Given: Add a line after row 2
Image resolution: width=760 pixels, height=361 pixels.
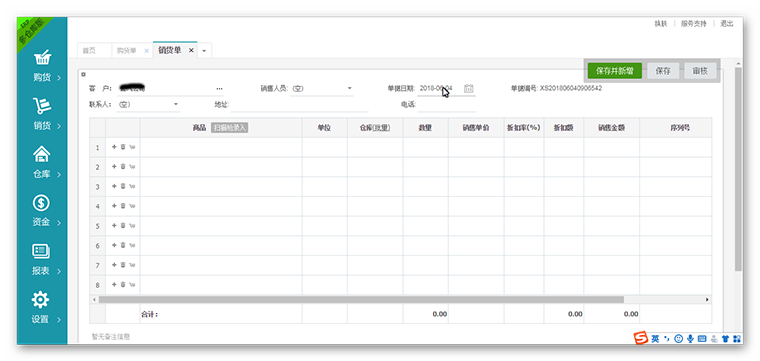Looking at the screenshot, I should [x=114, y=167].
